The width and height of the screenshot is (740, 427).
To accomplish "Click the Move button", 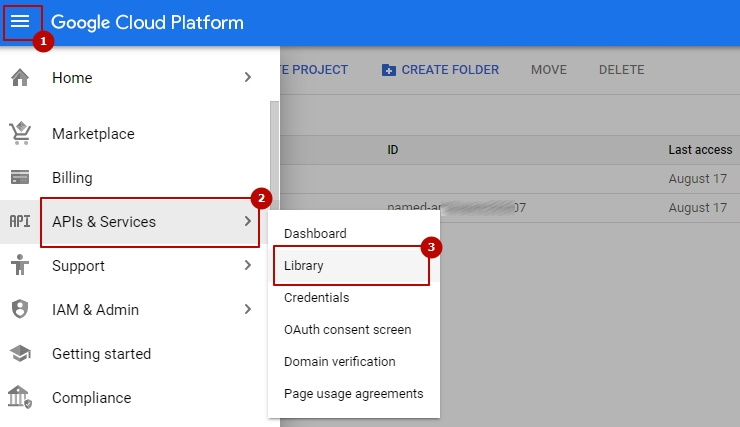I will pyautogui.click(x=549, y=70).
